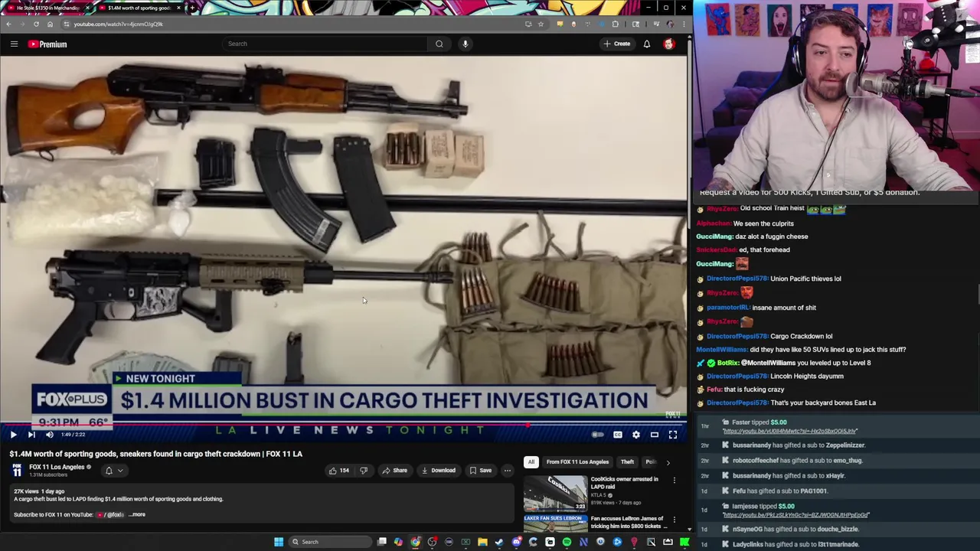This screenshot has width=980, height=551.
Task: Reload the current page
Action: [36, 24]
